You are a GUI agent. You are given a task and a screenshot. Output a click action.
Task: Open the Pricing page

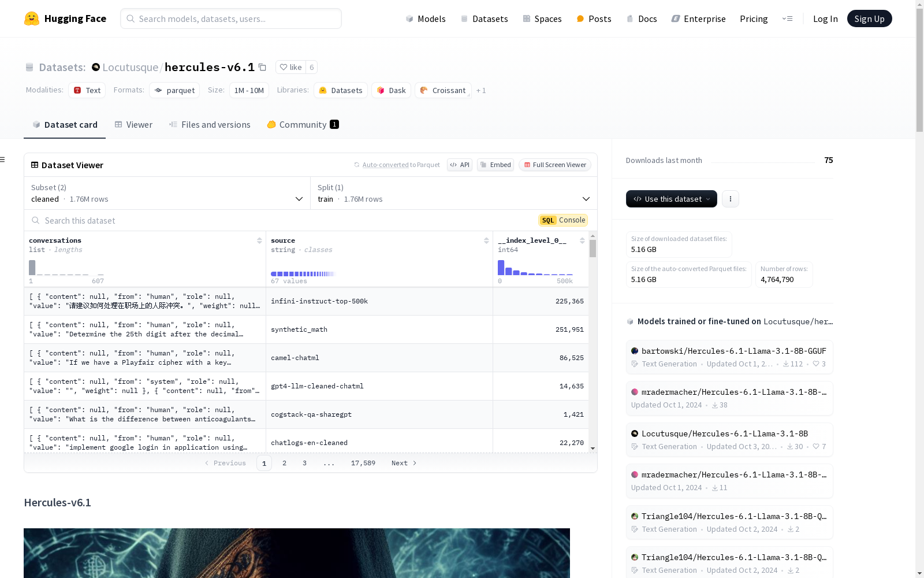point(754,18)
